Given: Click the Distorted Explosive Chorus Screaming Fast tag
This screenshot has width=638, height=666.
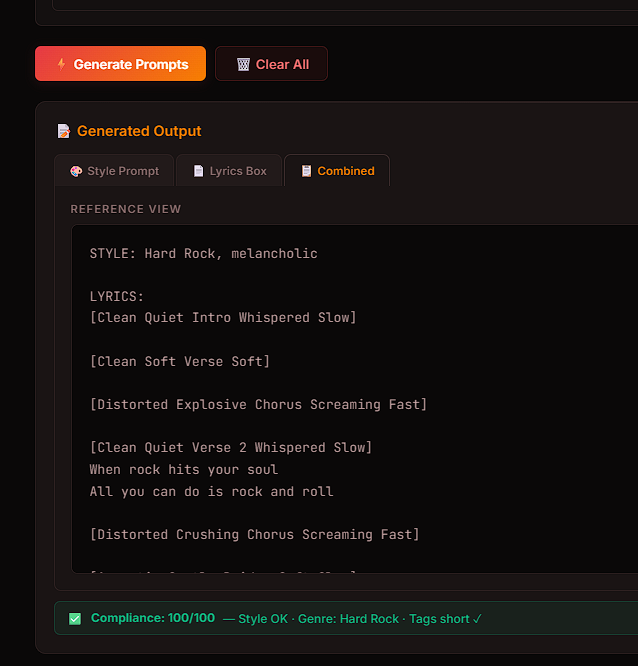Looking at the screenshot, I should [x=258, y=404].
